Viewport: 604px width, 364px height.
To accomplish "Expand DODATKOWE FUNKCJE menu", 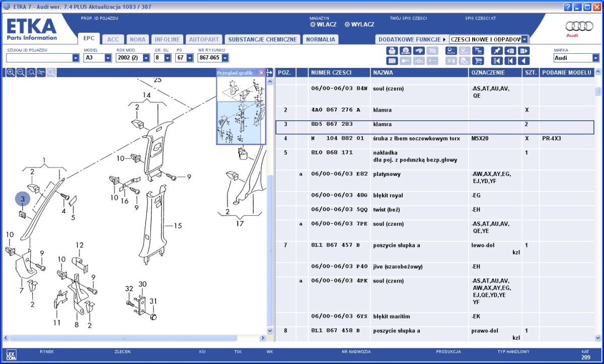I will point(412,39).
